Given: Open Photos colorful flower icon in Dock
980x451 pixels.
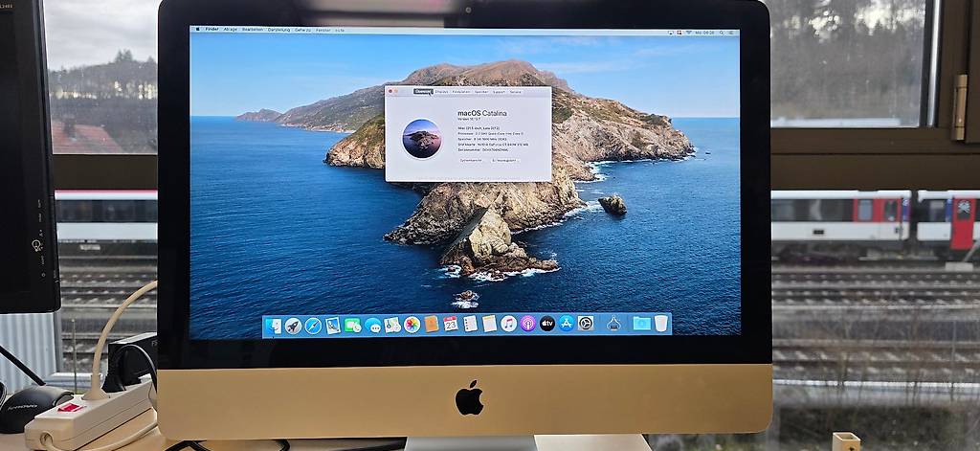Looking at the screenshot, I should (412, 325).
